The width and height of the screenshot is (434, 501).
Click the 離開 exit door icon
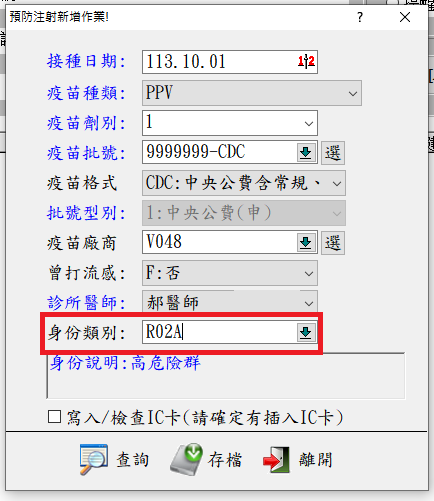click(x=276, y=460)
